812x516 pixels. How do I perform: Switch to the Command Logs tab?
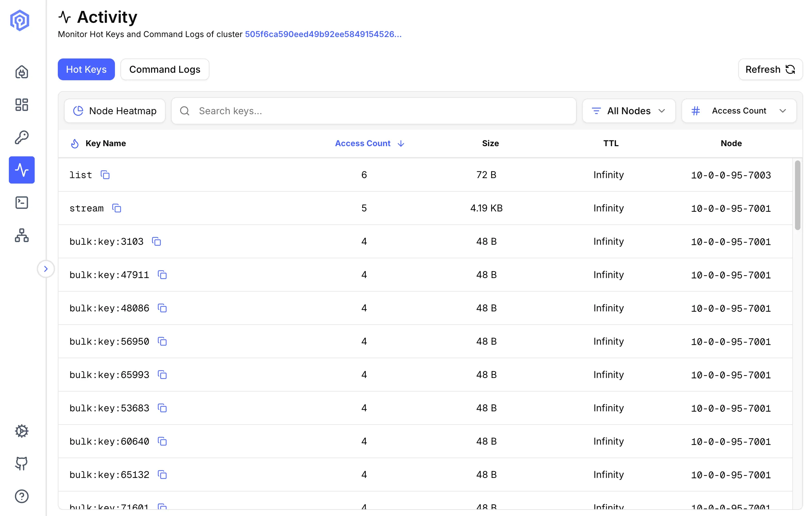[165, 69]
